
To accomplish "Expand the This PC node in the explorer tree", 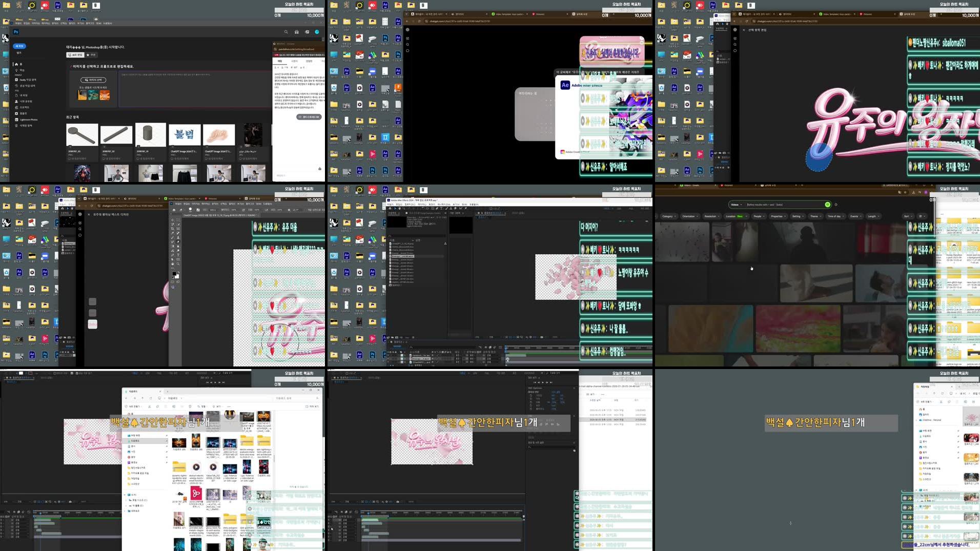I will point(125,495).
